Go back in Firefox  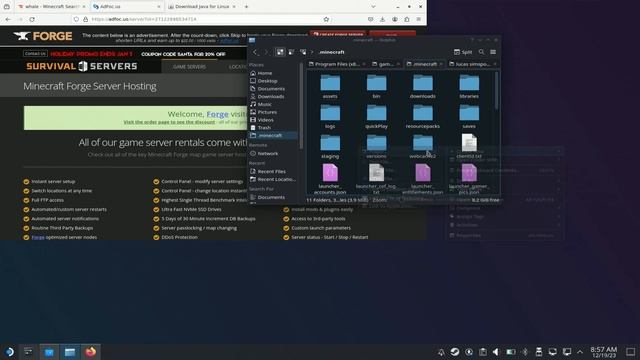coord(8,19)
